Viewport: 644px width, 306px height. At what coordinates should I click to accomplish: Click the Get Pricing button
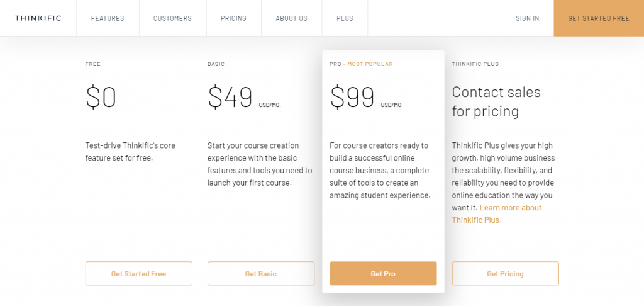click(505, 274)
